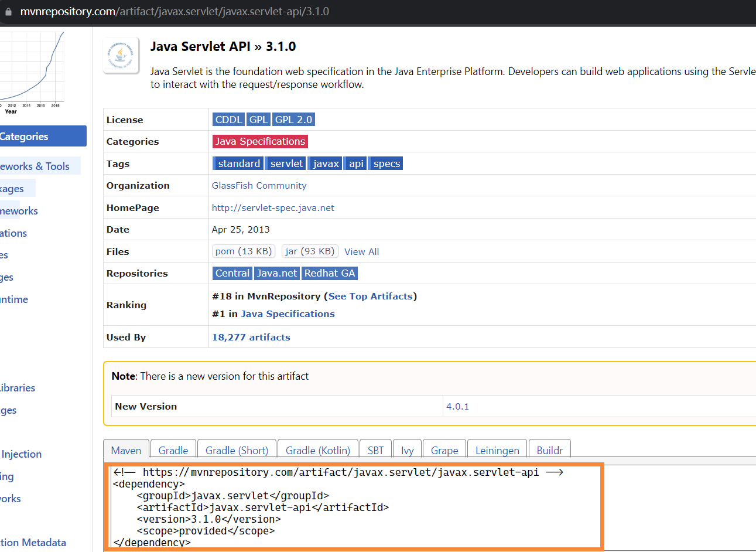Click the lock icon in address bar
Viewport: 756px width, 552px height.
(x=8, y=12)
